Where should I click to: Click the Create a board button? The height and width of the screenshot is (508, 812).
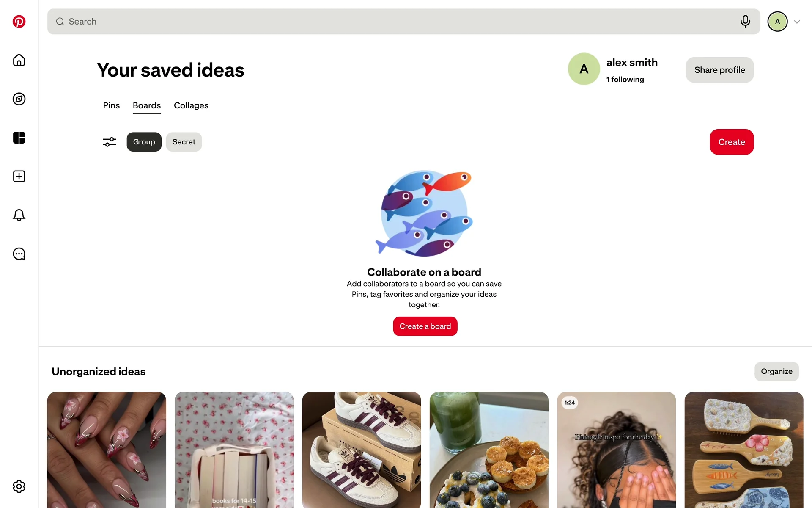point(425,326)
